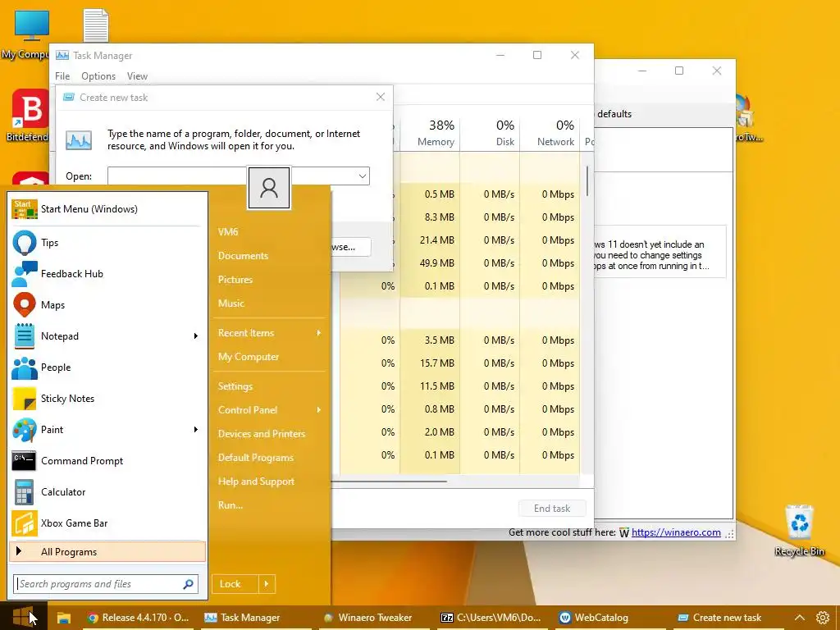Screen dimensions: 840x630
Task: Open the winaero.com link
Action: click(676, 532)
